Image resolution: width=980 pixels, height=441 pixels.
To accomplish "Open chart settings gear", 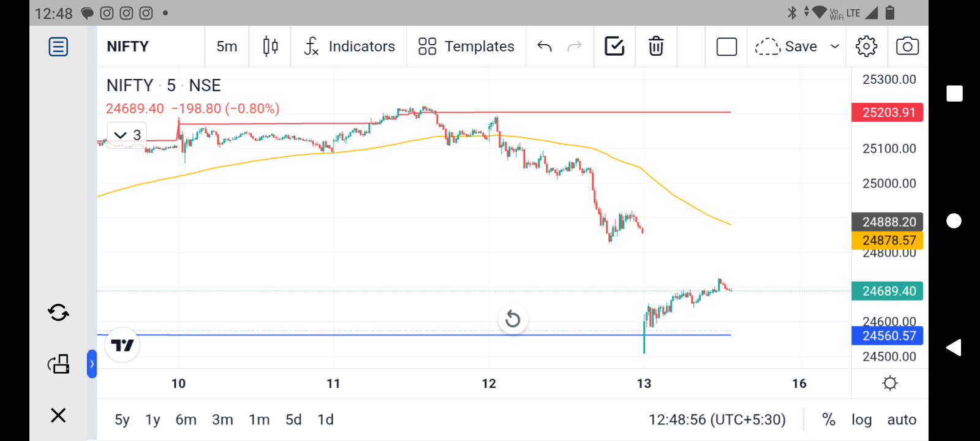I will coord(866,47).
